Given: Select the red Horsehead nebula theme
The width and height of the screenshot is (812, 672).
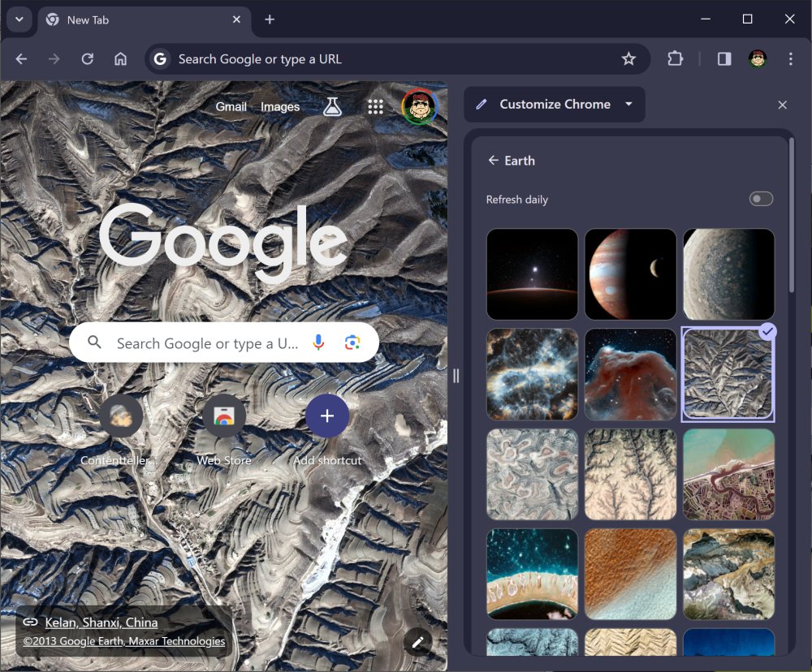Looking at the screenshot, I should pyautogui.click(x=630, y=374).
